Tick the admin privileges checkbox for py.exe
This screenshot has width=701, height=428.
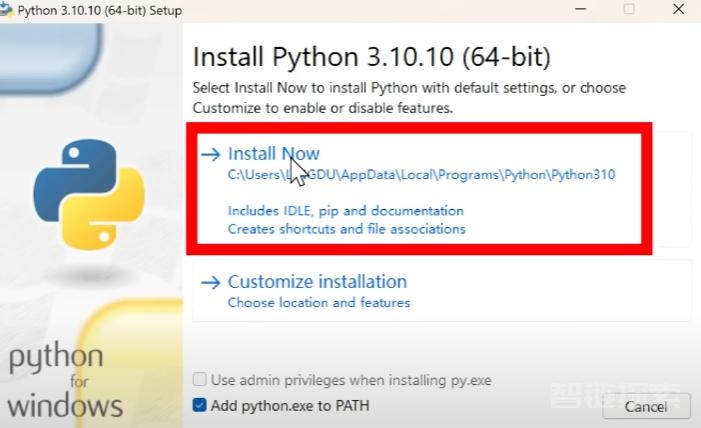coord(199,380)
